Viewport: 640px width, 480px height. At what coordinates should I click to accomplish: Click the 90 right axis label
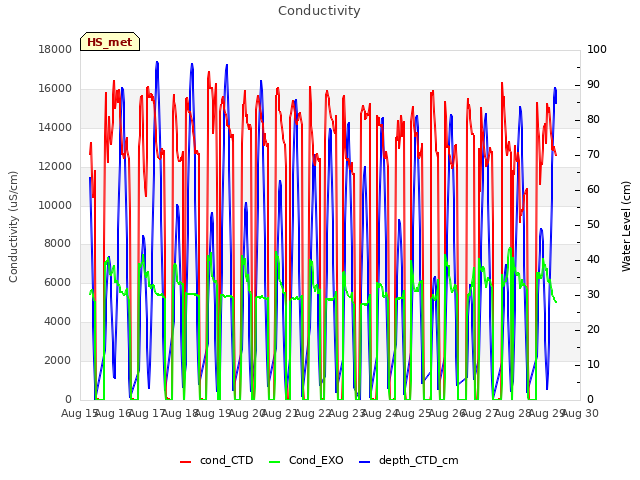pos(593,84)
